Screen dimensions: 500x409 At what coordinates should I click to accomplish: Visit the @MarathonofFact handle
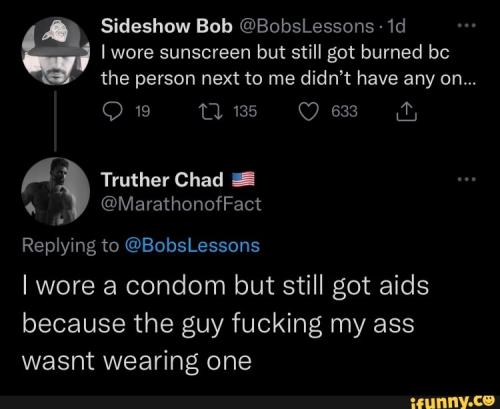coord(181,204)
